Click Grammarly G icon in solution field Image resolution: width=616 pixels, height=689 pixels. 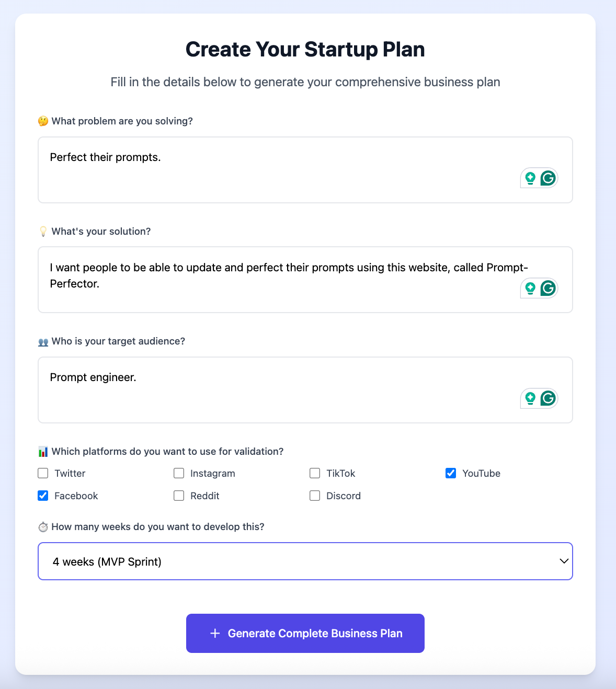click(x=547, y=288)
